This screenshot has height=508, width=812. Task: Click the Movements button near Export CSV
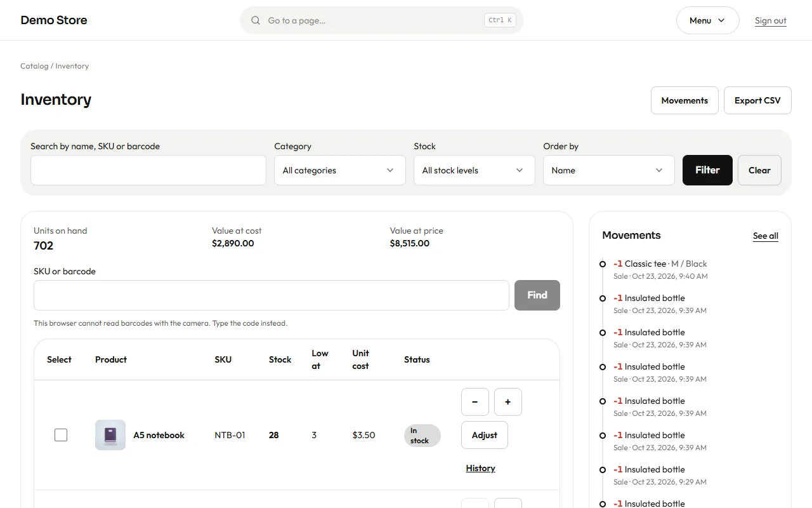(684, 100)
